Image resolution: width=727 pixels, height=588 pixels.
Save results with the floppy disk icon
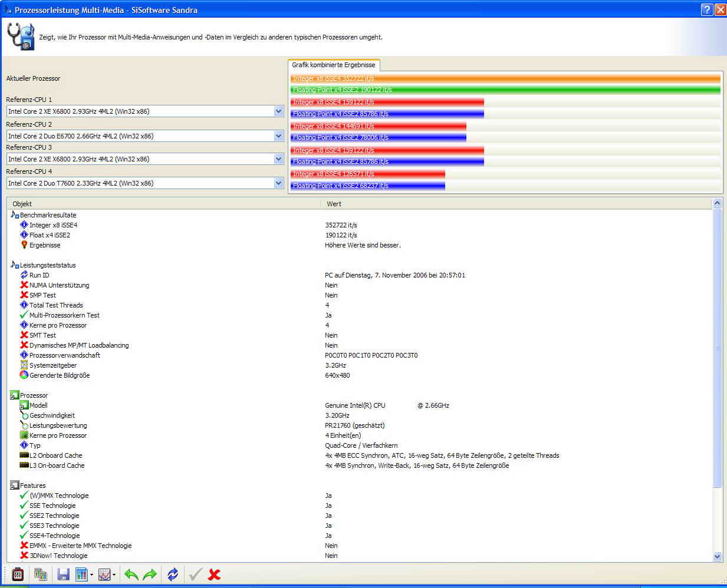click(x=63, y=574)
